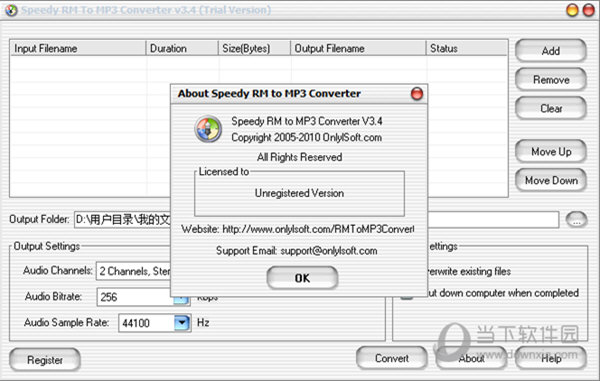The image size is (600, 381).
Task: Click Move Up button
Action: click(x=550, y=151)
